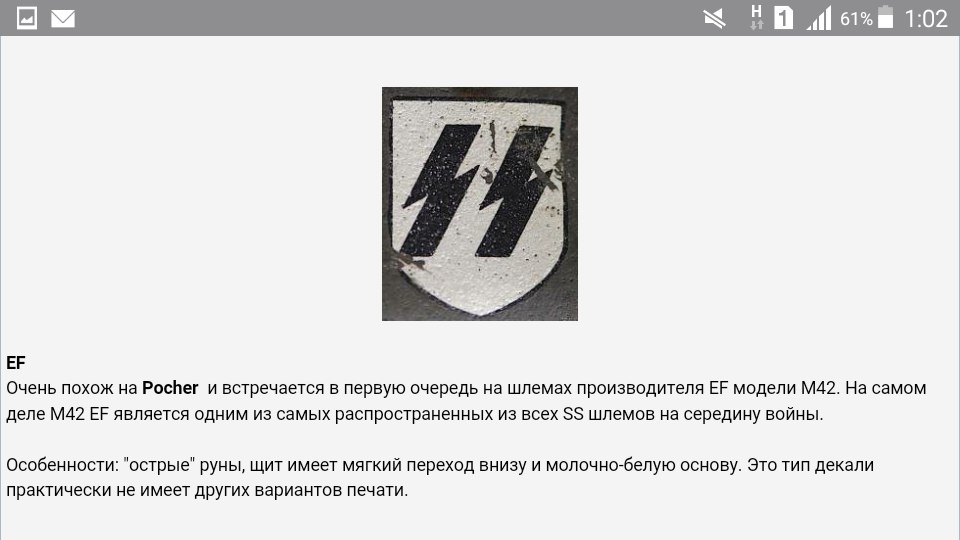Tap the battery icon in status bar
960x540 pixels.
pyautogui.click(x=885, y=17)
